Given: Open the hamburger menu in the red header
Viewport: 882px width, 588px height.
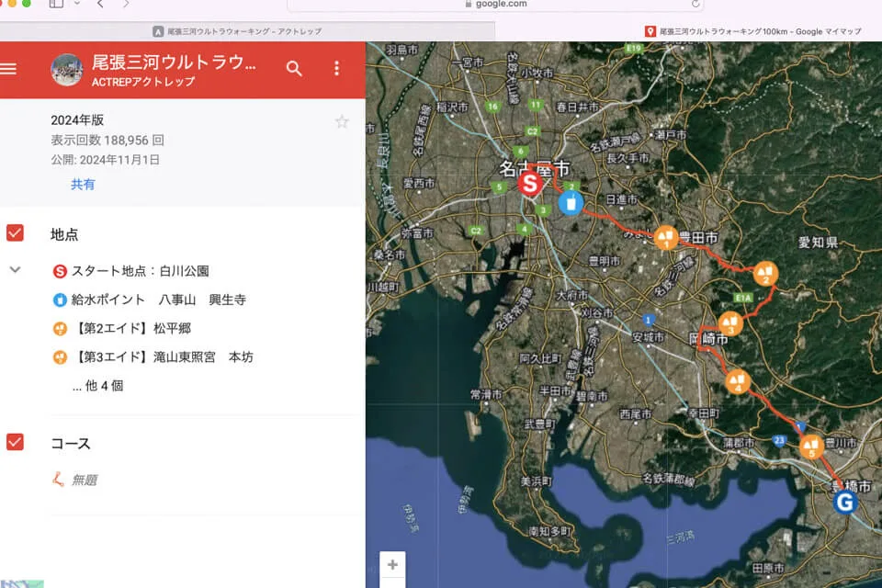Looking at the screenshot, I should [x=9, y=69].
